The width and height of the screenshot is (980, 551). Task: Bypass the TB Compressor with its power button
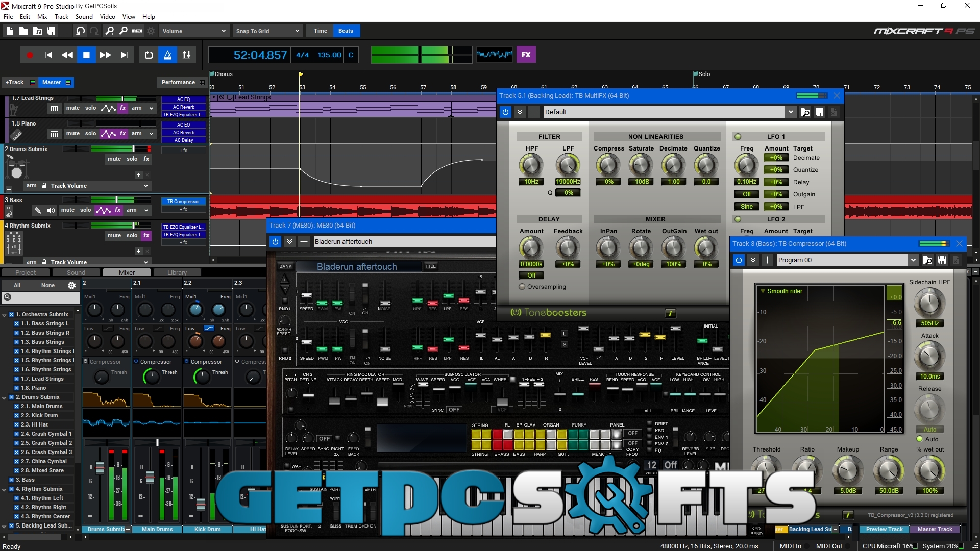738,260
